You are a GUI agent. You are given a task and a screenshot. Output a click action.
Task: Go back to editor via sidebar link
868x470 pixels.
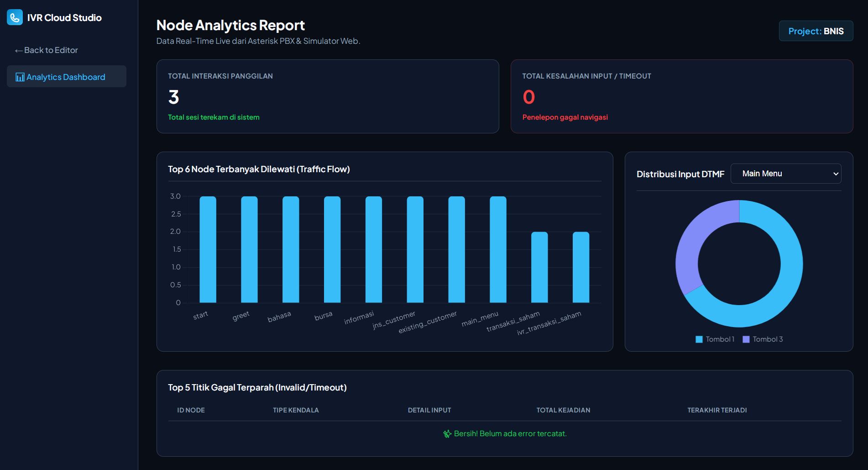click(x=46, y=50)
